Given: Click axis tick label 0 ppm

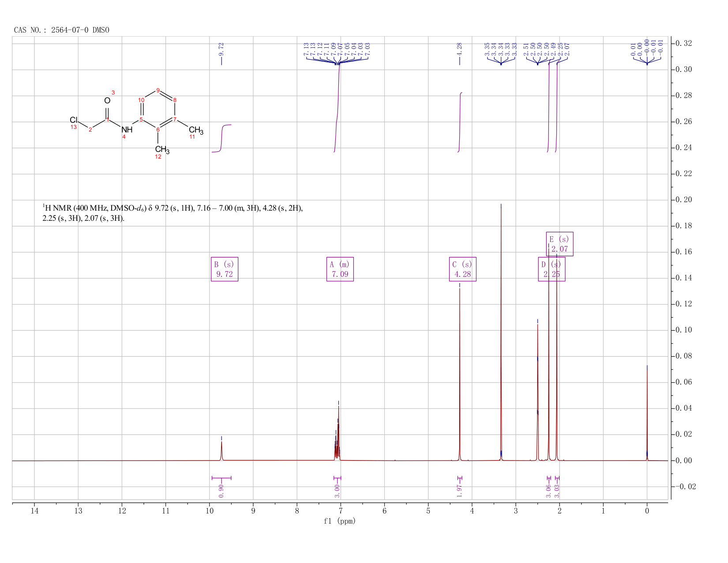Looking at the screenshot, I should (647, 511).
